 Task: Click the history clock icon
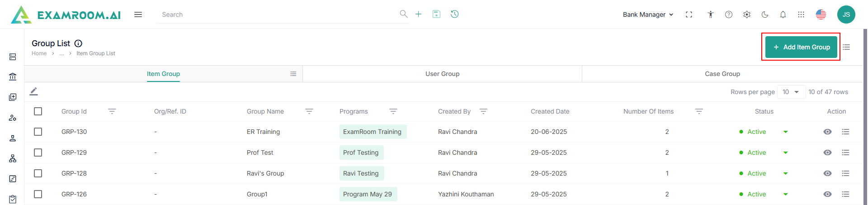pyautogui.click(x=455, y=14)
